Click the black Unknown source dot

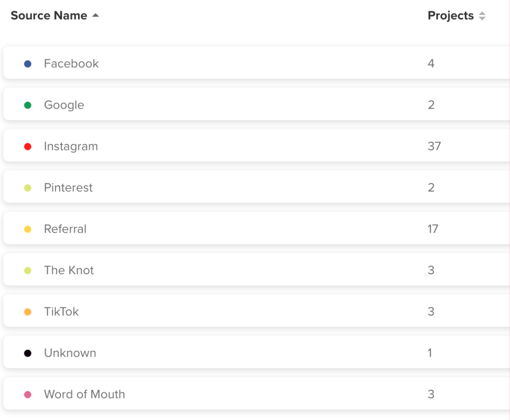click(x=28, y=353)
